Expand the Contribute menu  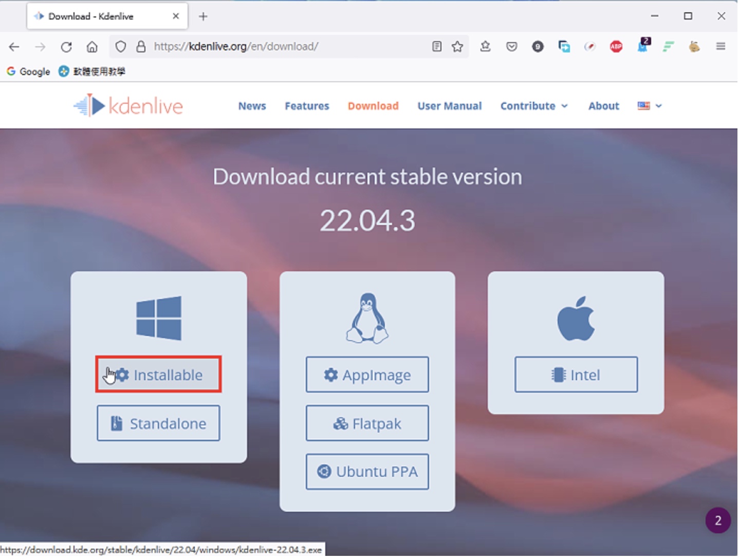tap(534, 106)
